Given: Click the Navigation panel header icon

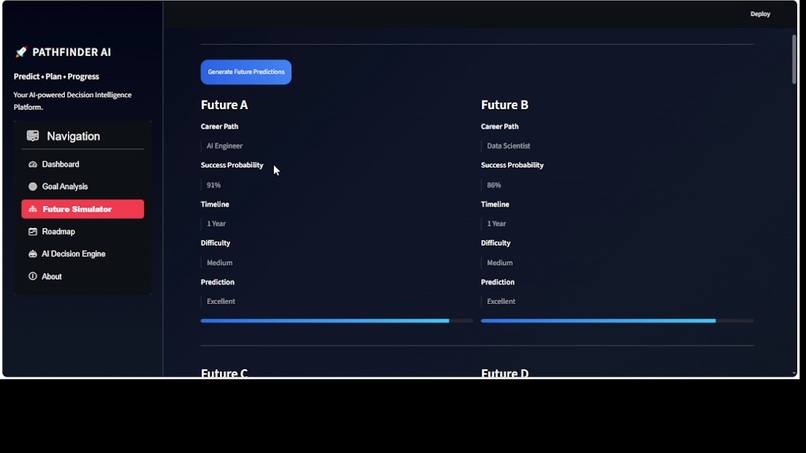Looking at the screenshot, I should click(33, 136).
